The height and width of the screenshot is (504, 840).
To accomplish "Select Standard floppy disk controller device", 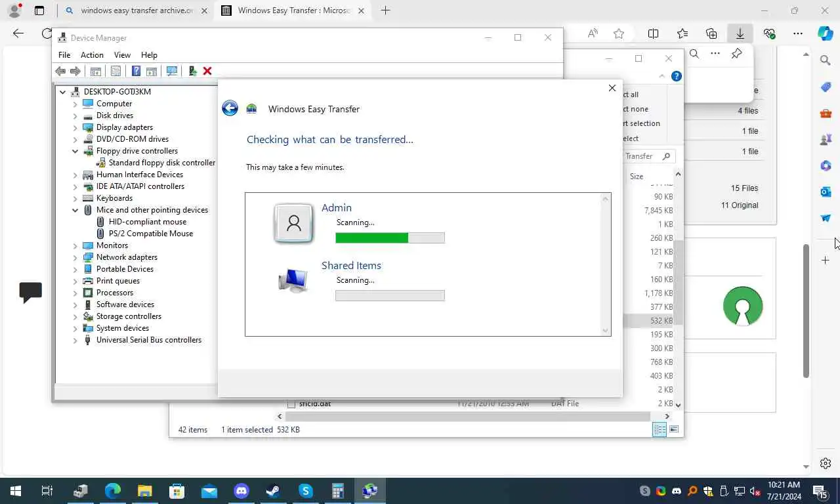I will 161,163.
